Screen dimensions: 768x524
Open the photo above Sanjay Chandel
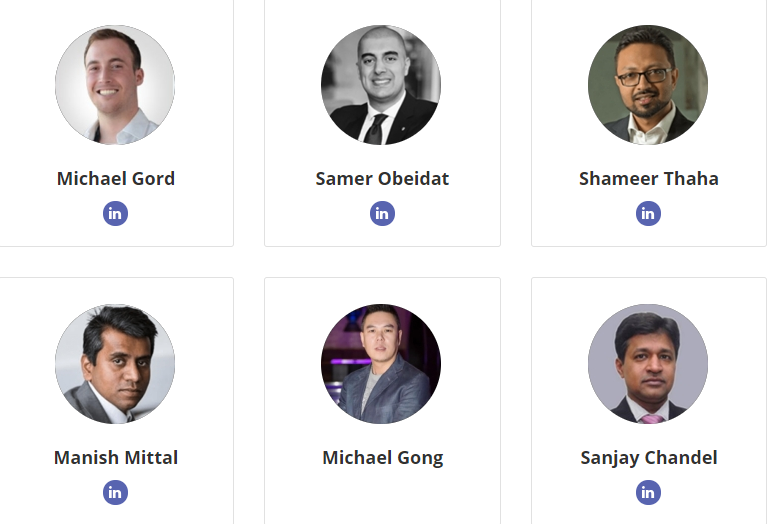[648, 364]
